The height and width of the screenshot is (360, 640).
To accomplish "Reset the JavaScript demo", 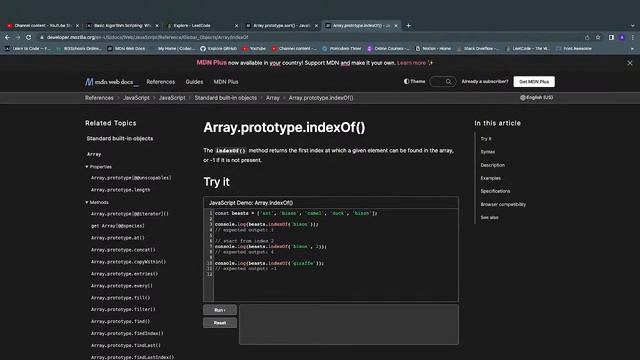I will tap(220, 323).
